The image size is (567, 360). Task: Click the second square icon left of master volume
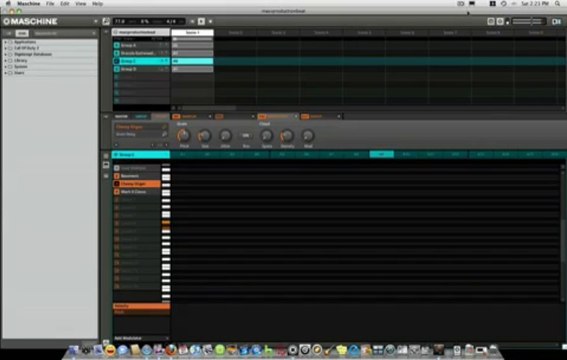point(500,22)
